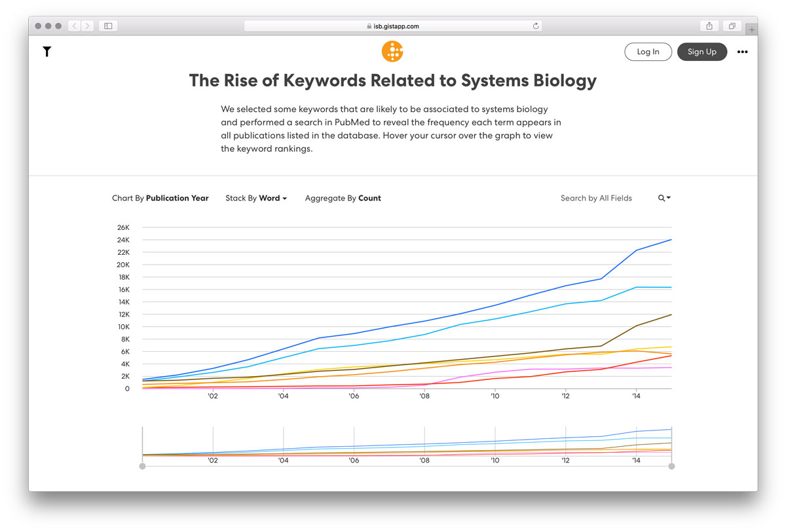Reload the page using refresh icon
The height and width of the screenshot is (532, 786).
536,26
